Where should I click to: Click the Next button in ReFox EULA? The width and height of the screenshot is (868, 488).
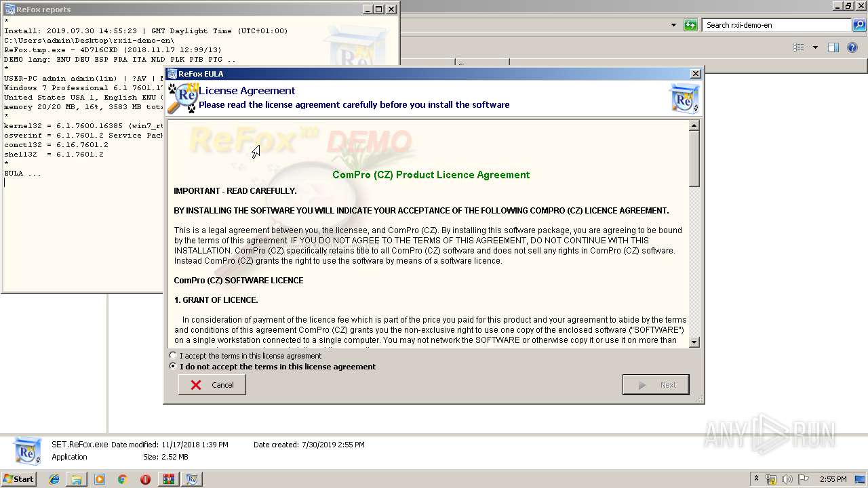pyautogui.click(x=656, y=385)
